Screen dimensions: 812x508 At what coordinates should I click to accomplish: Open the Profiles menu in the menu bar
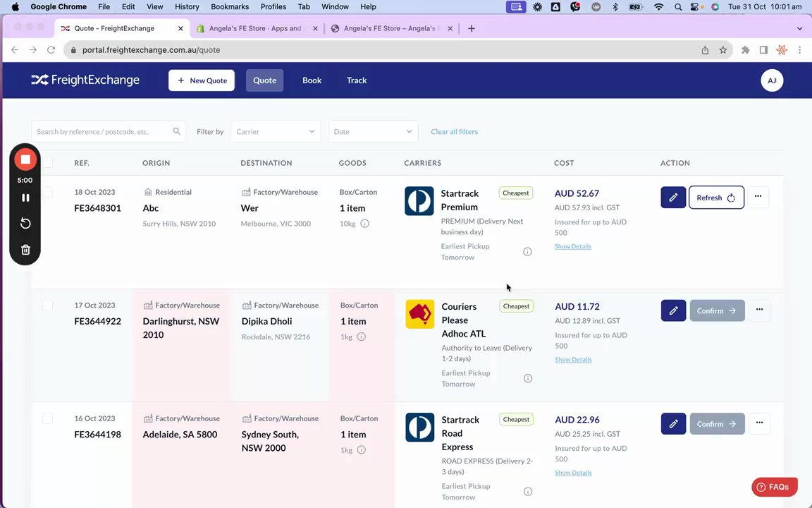[x=273, y=7]
